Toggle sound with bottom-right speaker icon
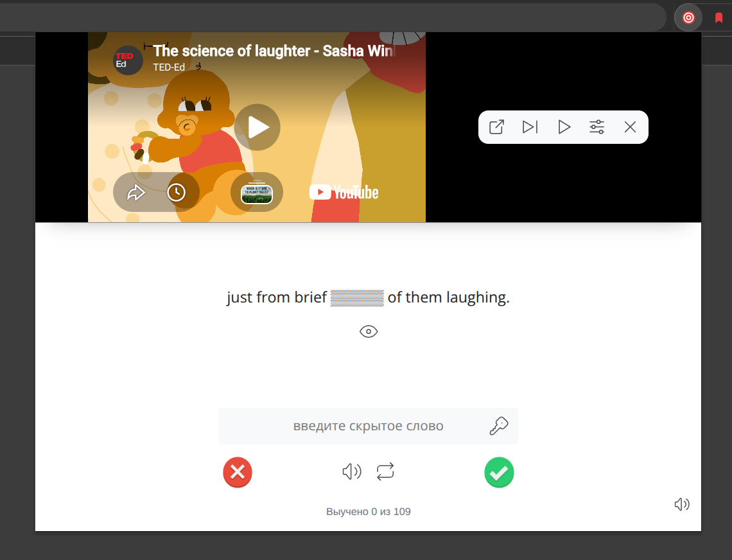 [x=682, y=505]
